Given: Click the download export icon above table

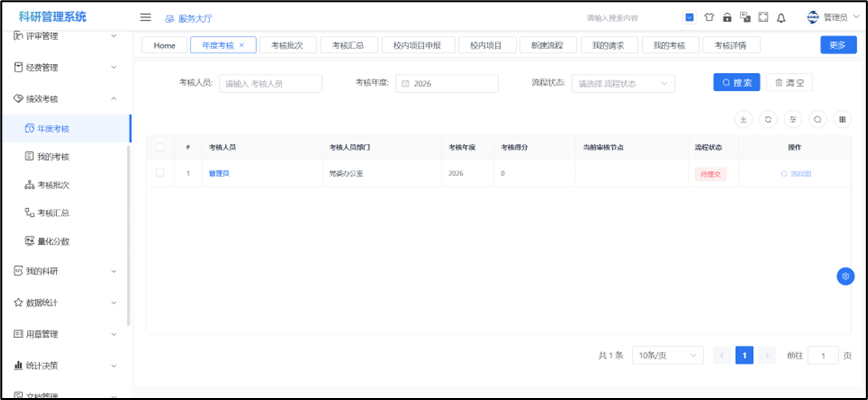Looking at the screenshot, I should pos(743,119).
